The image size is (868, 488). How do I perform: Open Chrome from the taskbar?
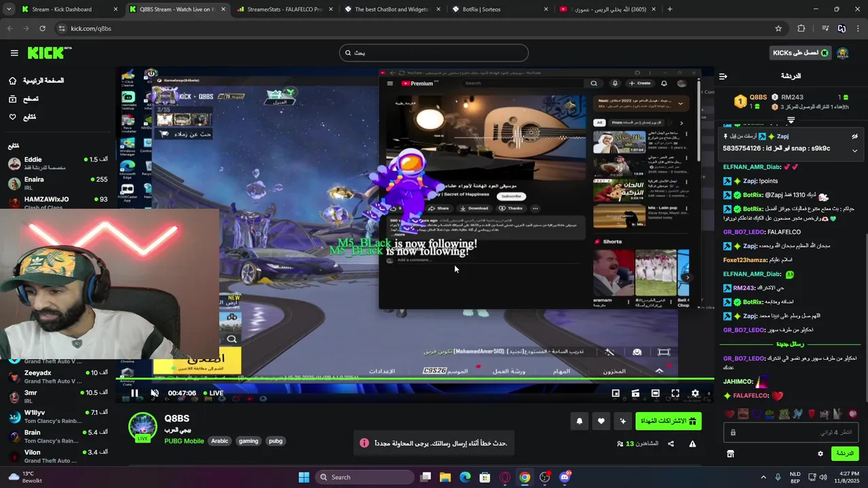(x=525, y=477)
